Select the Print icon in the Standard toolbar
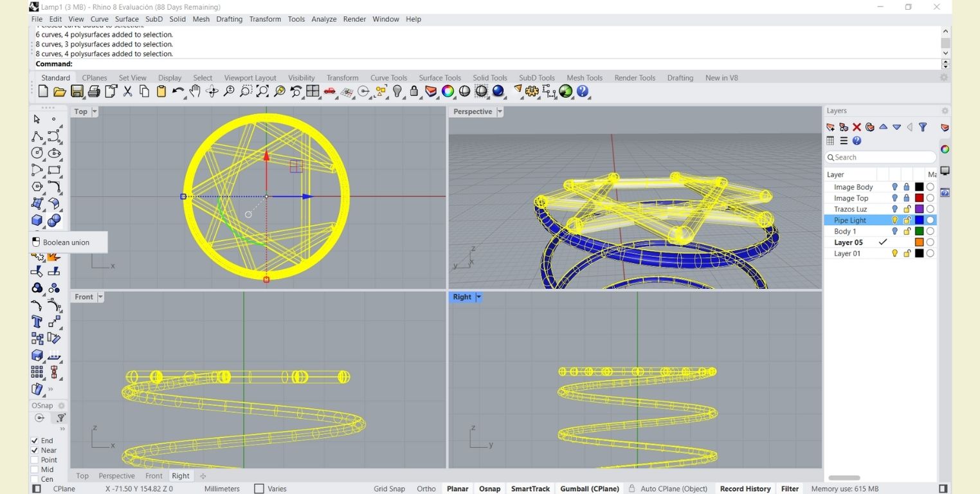The height and width of the screenshot is (494, 980). (x=94, y=91)
